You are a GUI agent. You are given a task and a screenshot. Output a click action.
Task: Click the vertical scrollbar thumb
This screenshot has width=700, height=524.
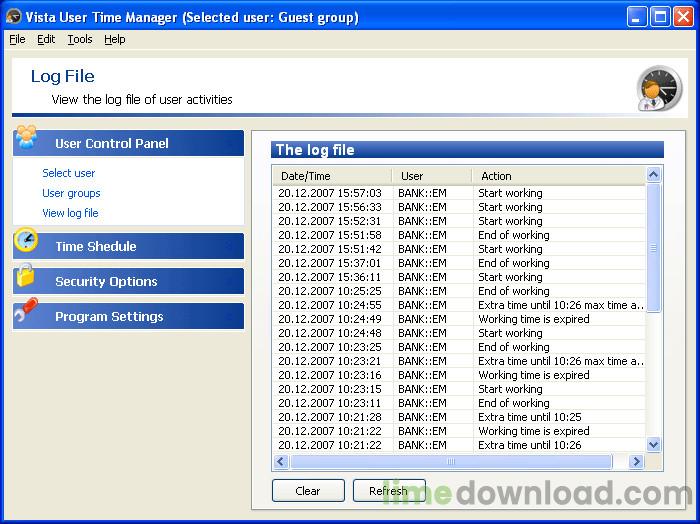654,248
